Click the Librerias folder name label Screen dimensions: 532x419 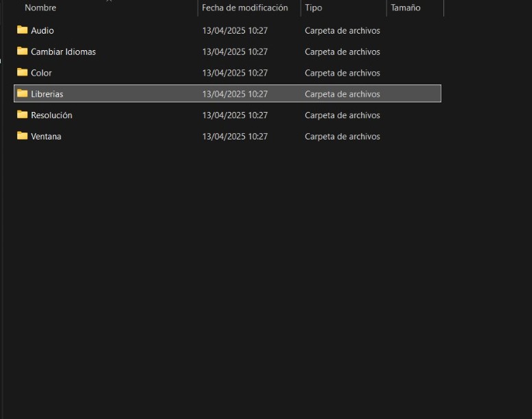tap(47, 94)
